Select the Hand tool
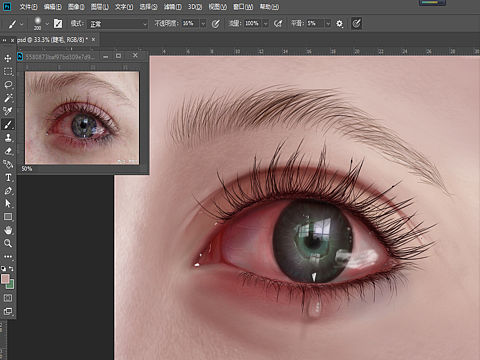The height and width of the screenshot is (360, 480). click(8, 230)
